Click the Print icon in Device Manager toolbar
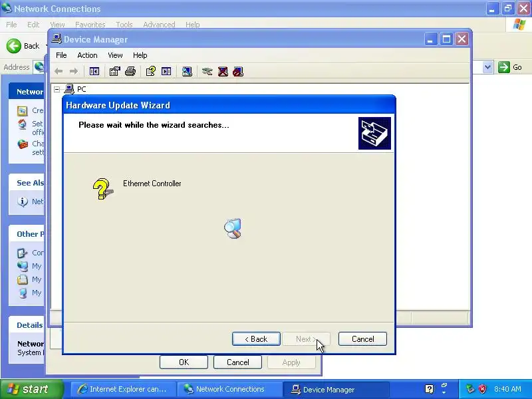The width and height of the screenshot is (532, 399). (130, 71)
